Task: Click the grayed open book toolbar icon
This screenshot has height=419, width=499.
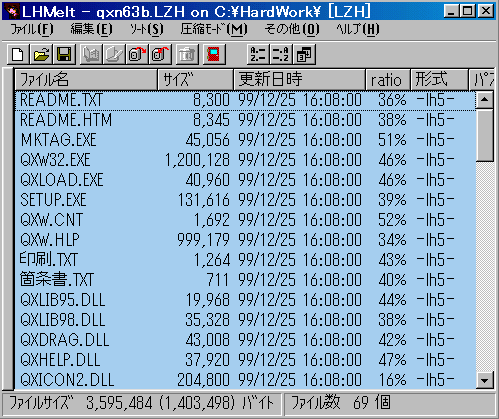Action: tap(91, 54)
